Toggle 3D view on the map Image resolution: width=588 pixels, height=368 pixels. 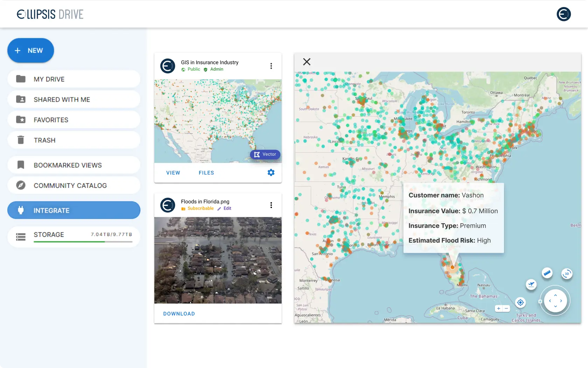[x=567, y=274]
